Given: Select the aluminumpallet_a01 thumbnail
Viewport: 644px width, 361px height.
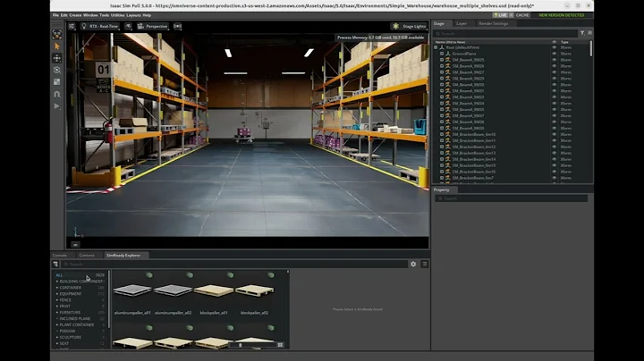Looking at the screenshot, I should 132,290.
